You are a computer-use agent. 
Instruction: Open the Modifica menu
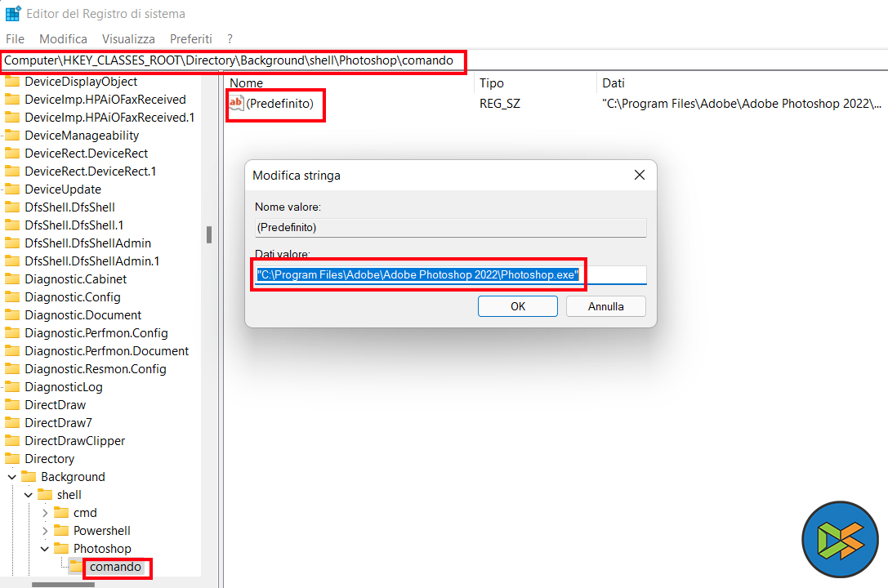click(x=63, y=39)
